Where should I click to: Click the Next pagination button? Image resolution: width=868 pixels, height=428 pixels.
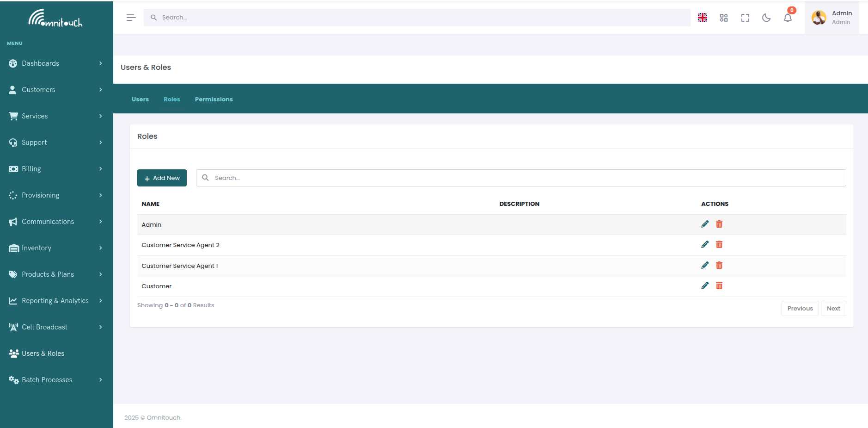833,308
